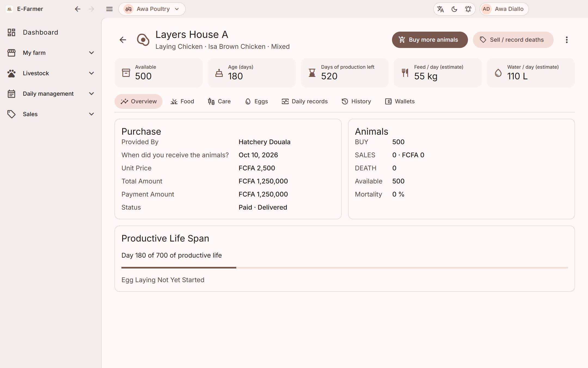Screen dimensions: 588x368
Task: Expand the Sales sidebar chevron
Action: pos(92,114)
